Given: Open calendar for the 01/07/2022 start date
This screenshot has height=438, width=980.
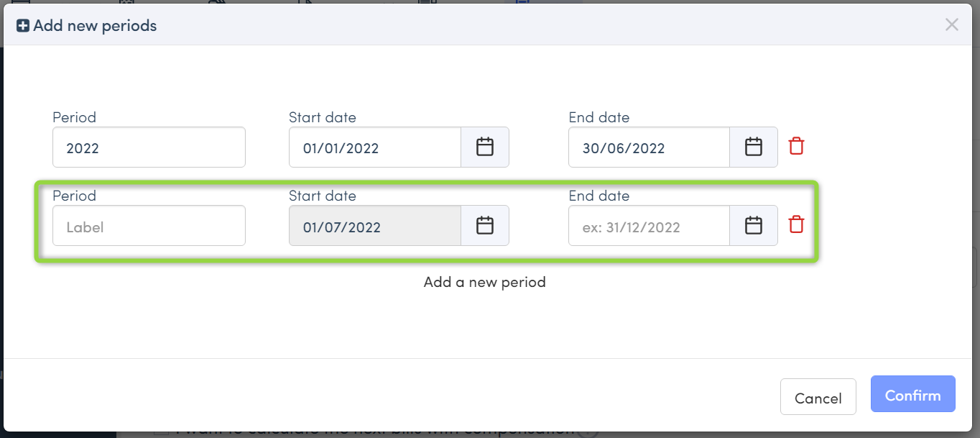Looking at the screenshot, I should pyautogui.click(x=485, y=226).
